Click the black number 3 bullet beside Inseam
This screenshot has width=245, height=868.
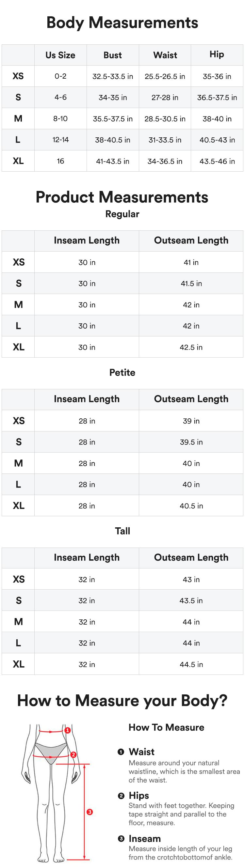coord(121,839)
